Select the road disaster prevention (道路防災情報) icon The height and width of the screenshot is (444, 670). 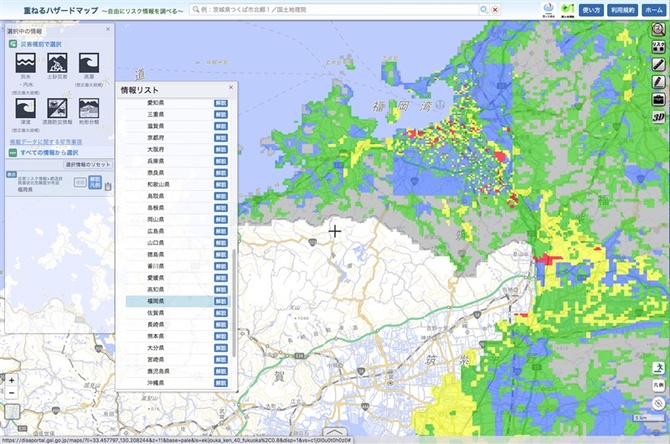[58, 107]
